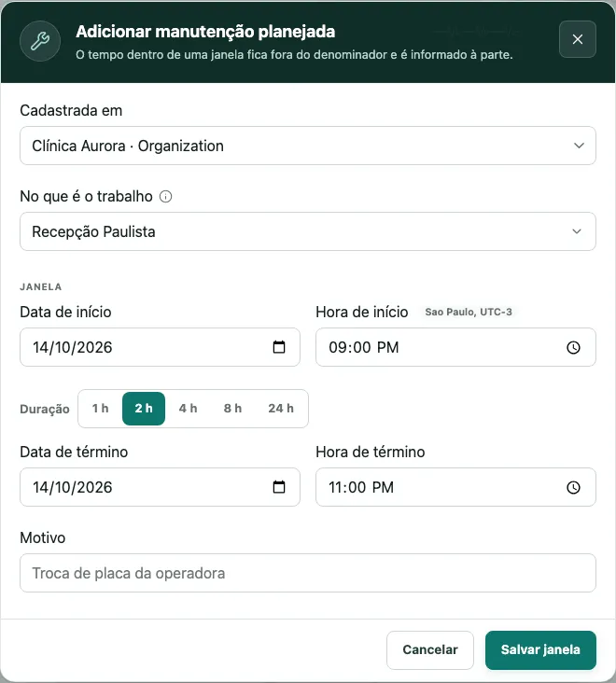616x683 pixels.
Task: Select the 2 h duration
Action: [144, 409]
